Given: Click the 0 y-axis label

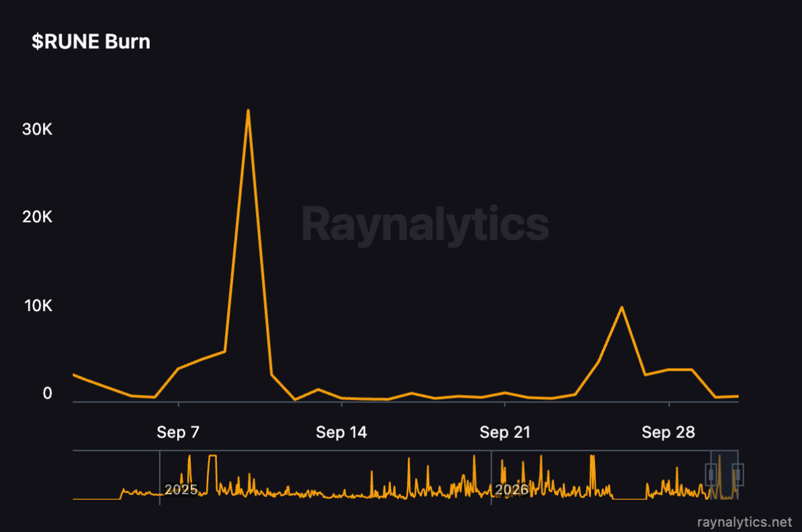Looking at the screenshot, I should 47,393.
